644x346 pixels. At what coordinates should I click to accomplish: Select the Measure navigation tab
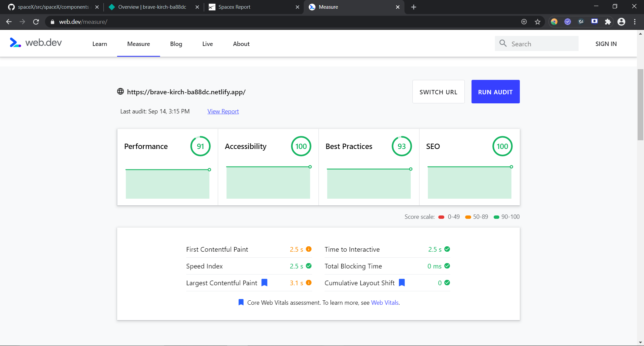pos(139,44)
